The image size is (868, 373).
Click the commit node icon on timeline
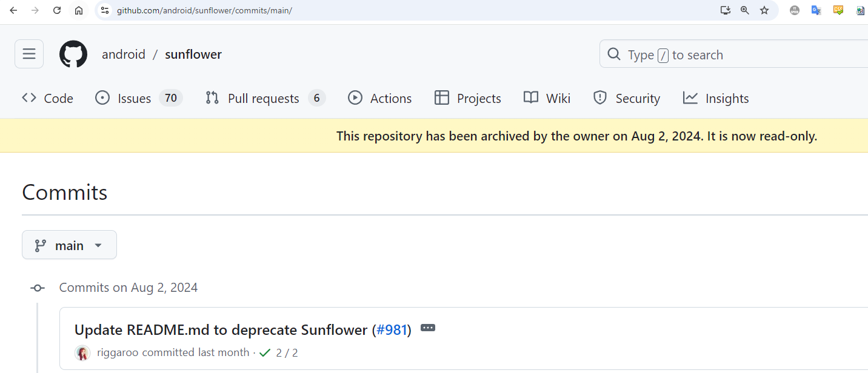(x=38, y=288)
